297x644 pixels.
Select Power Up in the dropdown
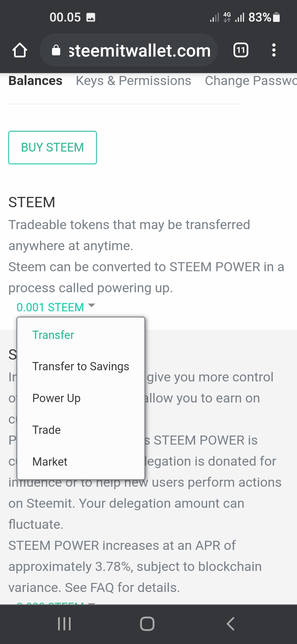coord(57,398)
